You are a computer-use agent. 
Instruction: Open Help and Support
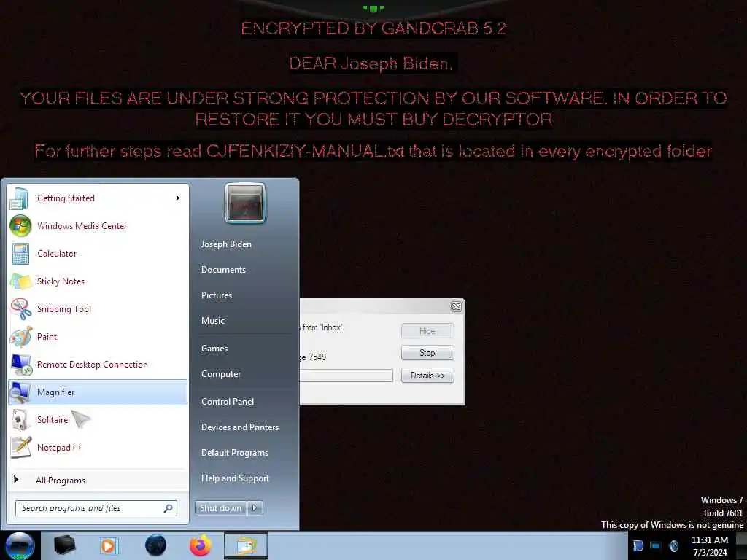click(x=235, y=478)
